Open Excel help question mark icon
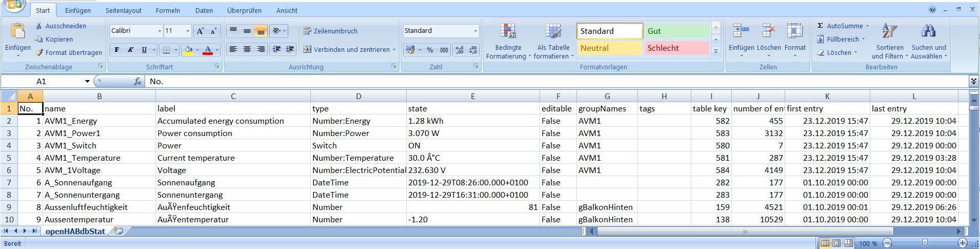 tap(932, 9)
